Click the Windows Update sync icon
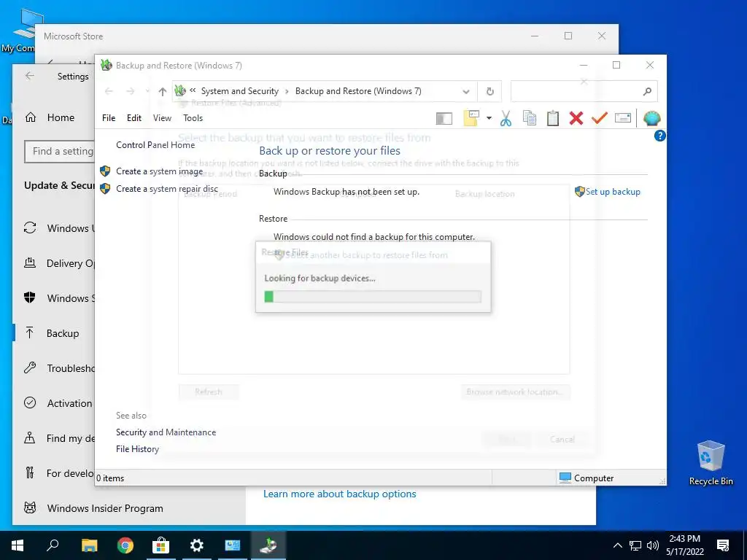The height and width of the screenshot is (560, 747). [x=30, y=228]
